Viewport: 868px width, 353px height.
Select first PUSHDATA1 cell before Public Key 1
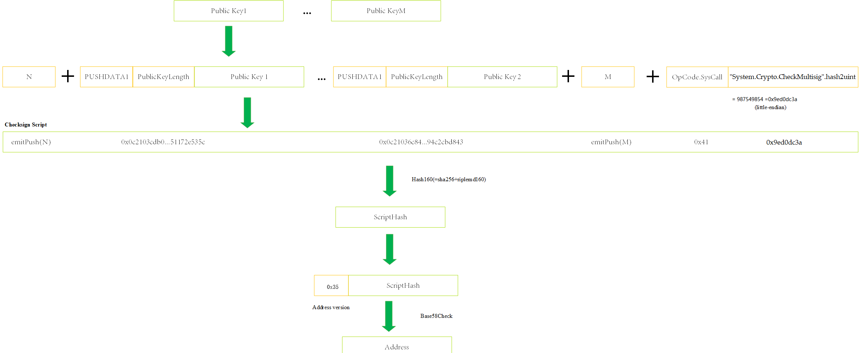point(107,77)
